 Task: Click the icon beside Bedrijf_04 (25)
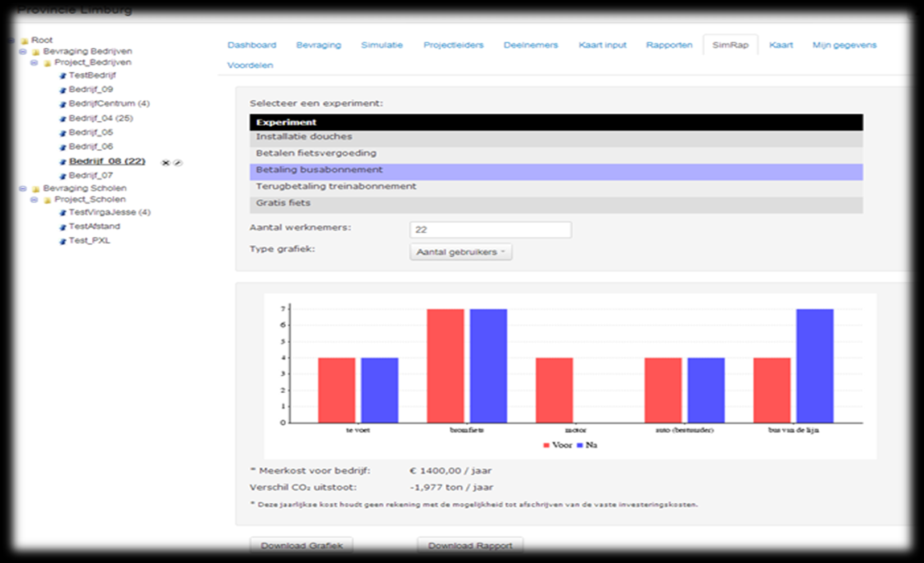(x=63, y=119)
